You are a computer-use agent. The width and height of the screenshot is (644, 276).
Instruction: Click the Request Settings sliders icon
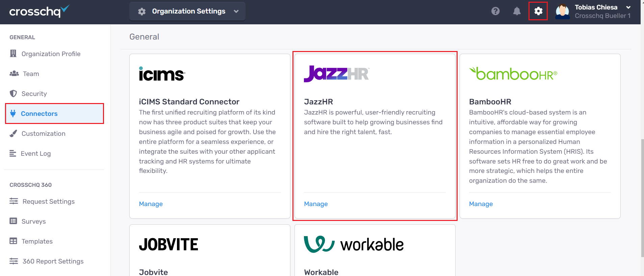point(14,201)
